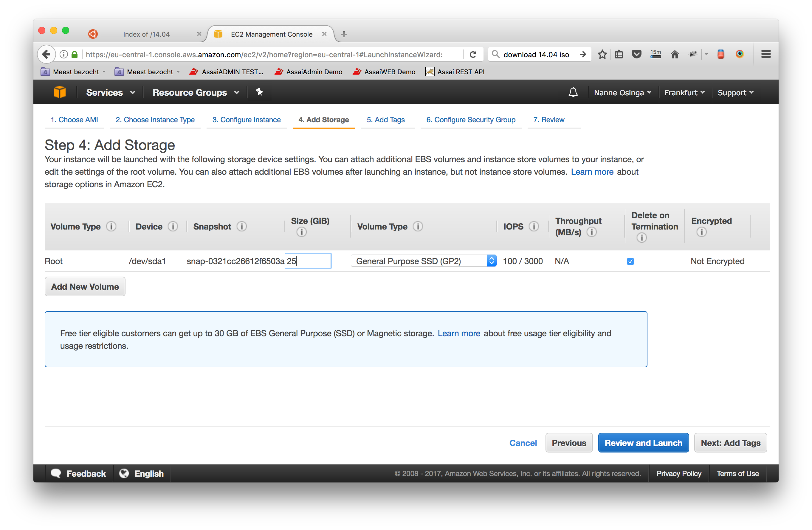Open the General Purpose SSD (GP2) dropdown
This screenshot has width=812, height=530.
[423, 261]
